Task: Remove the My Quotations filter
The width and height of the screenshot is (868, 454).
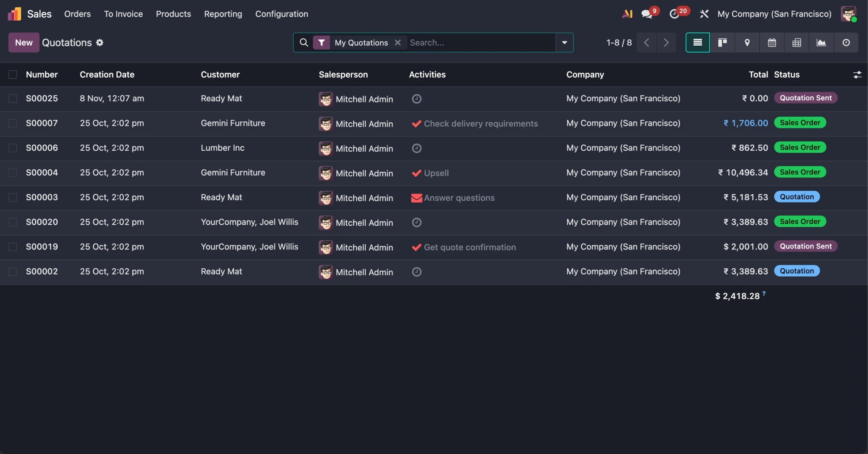Action: pyautogui.click(x=398, y=43)
